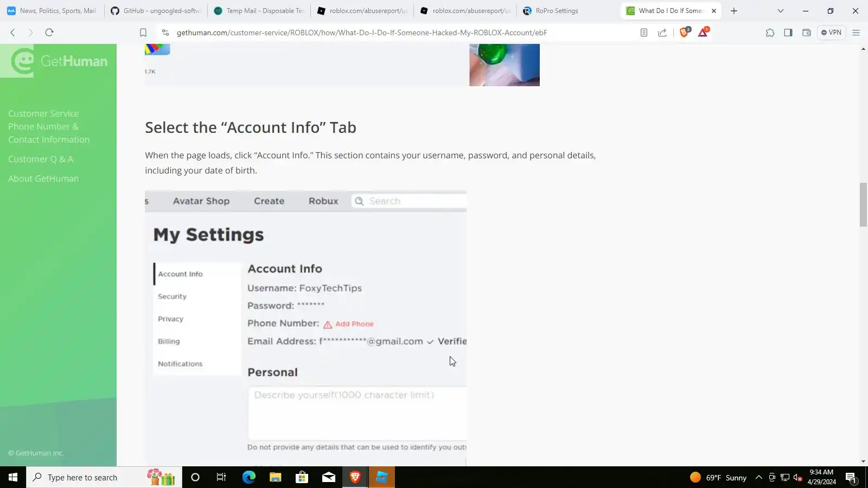Open the roblox.com tab beside Temp Mail

[x=362, y=11]
